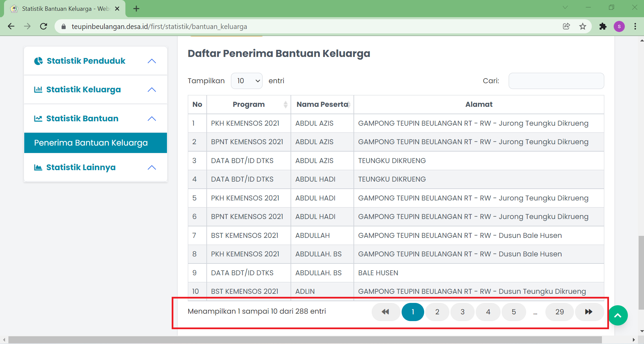The image size is (644, 344).
Task: Click the share page icon in the address bar
Action: pos(567,26)
